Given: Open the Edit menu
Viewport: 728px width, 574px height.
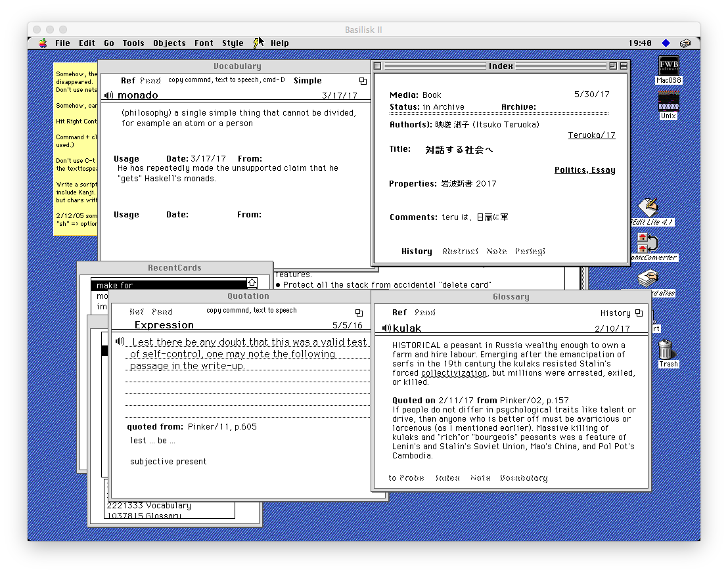Looking at the screenshot, I should (87, 43).
